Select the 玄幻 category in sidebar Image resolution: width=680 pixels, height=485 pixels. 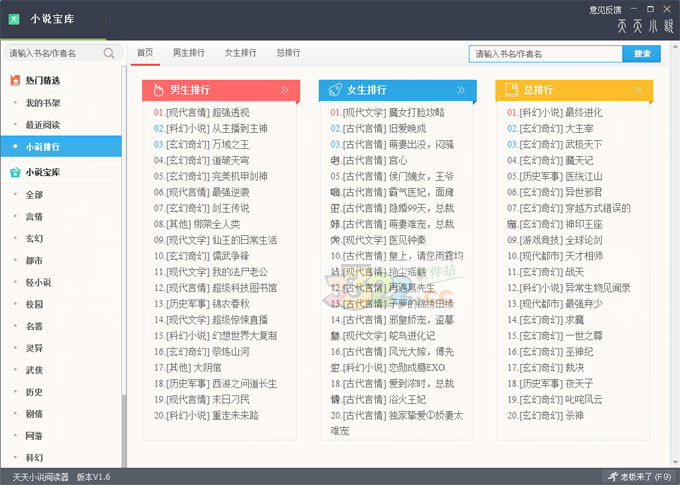click(34, 238)
